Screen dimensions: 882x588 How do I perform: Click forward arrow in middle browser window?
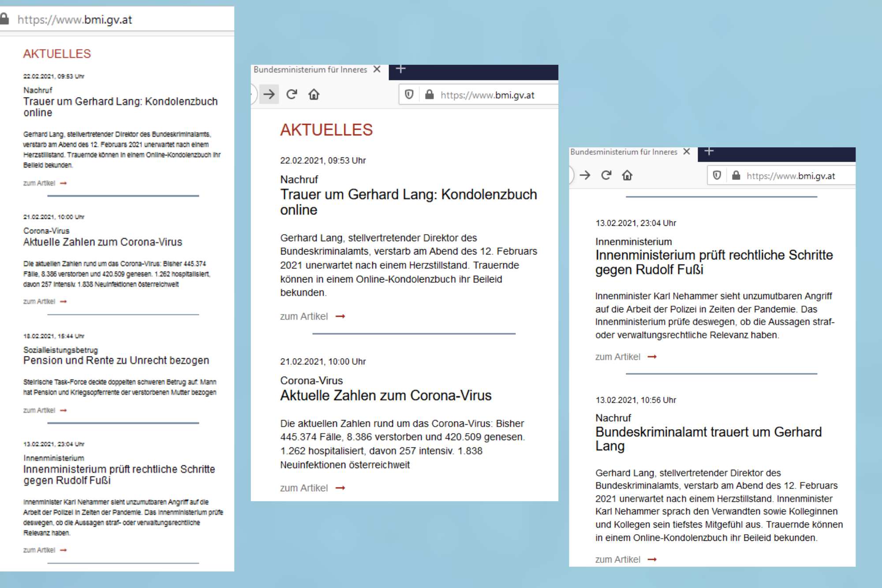tap(269, 94)
